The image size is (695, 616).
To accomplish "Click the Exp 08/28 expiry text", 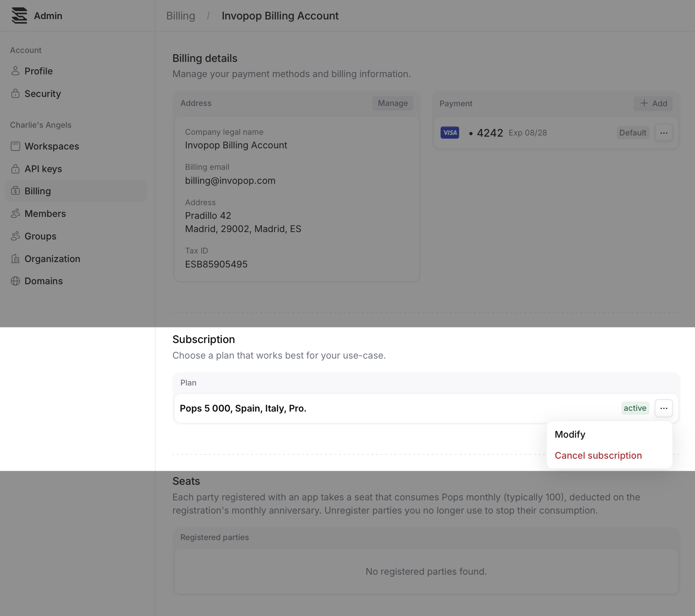I will (x=528, y=133).
